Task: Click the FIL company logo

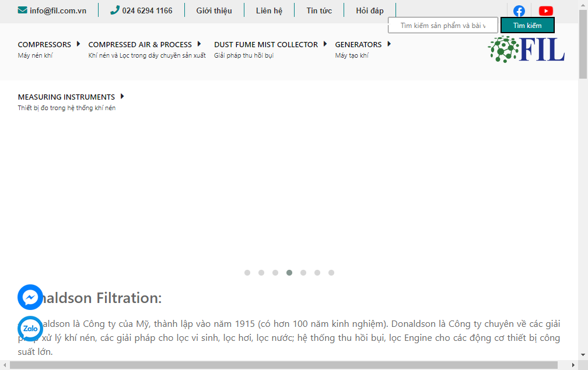Action: [526, 50]
